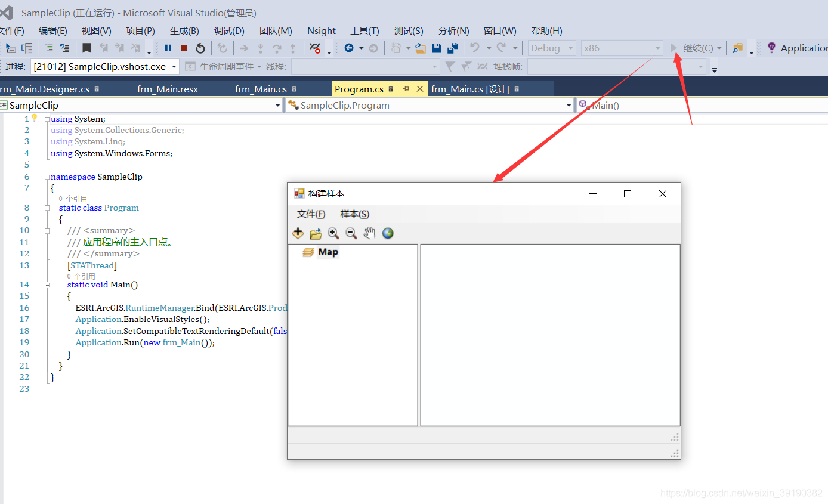Open the 文件(F) menu in 构建样本 window

[x=311, y=214]
